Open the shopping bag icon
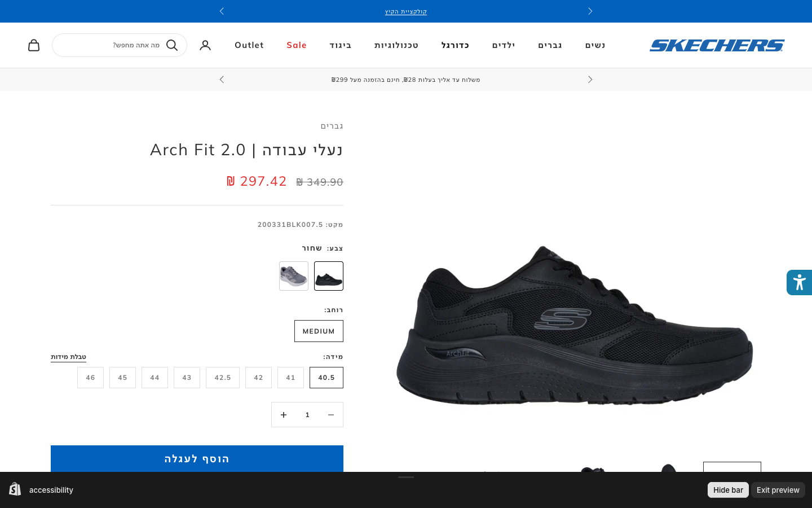Viewport: 812px width, 508px height. (34, 45)
